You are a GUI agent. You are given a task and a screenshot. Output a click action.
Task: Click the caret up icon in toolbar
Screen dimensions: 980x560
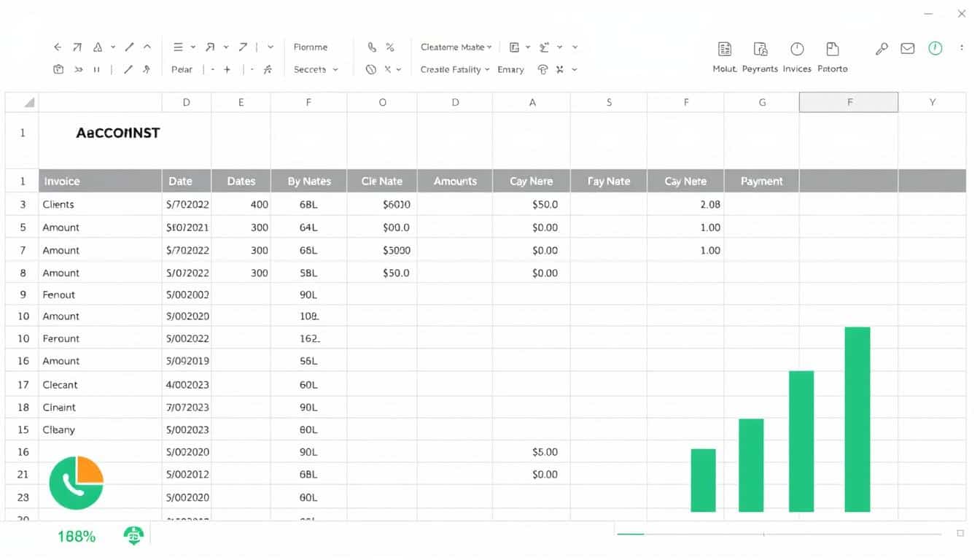coord(147,47)
